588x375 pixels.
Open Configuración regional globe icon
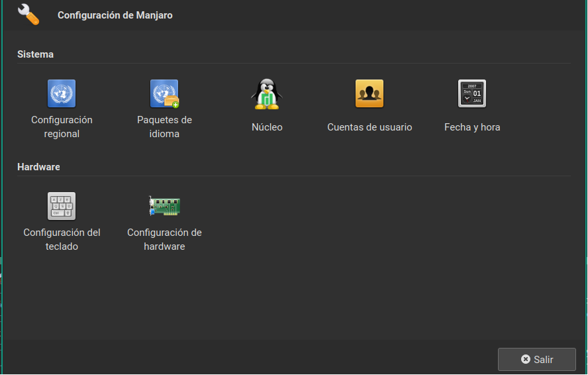pos(62,93)
